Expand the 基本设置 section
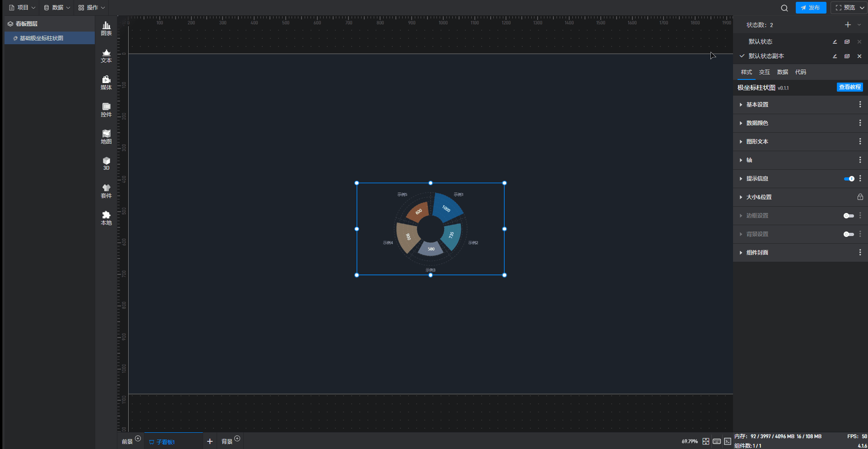868x449 pixels. pos(741,105)
